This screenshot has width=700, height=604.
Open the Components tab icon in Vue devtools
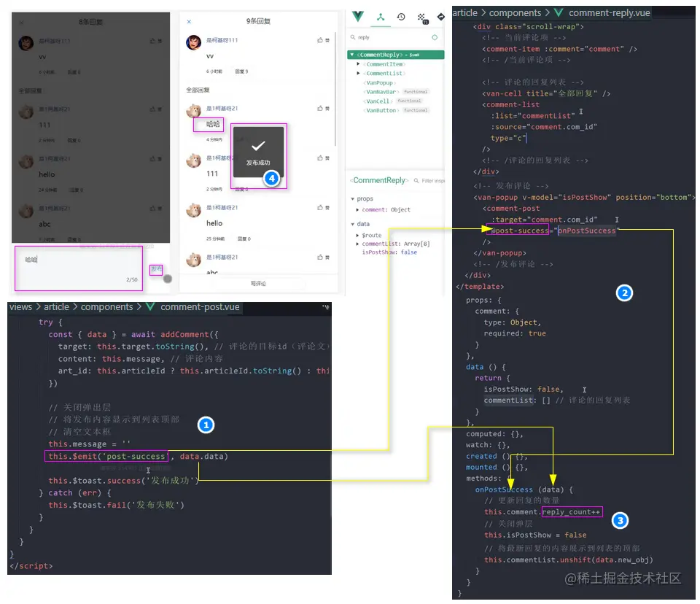pos(381,17)
